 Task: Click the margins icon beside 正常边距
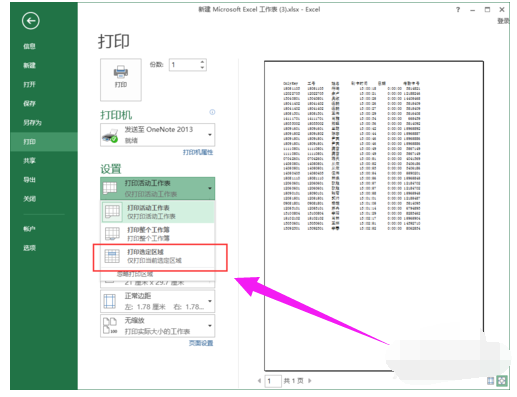[x=109, y=301]
